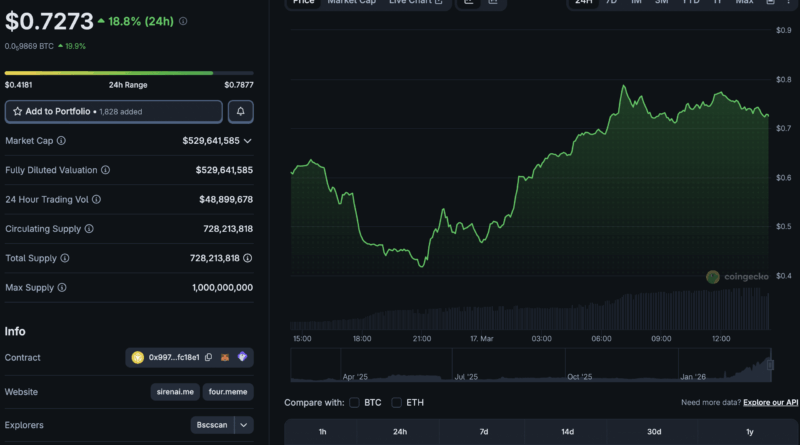Copy the contract address with copy icon
800x445 pixels.
point(208,357)
